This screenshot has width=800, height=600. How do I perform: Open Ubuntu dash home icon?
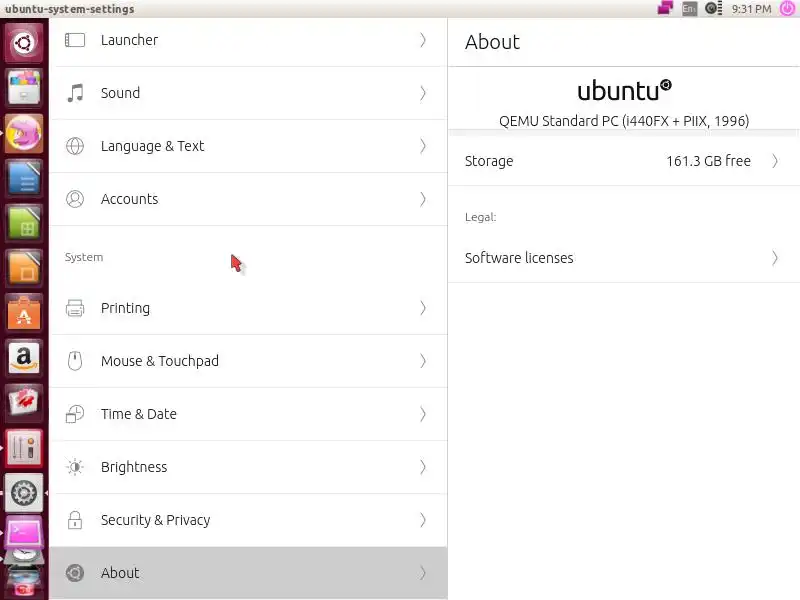(24, 42)
